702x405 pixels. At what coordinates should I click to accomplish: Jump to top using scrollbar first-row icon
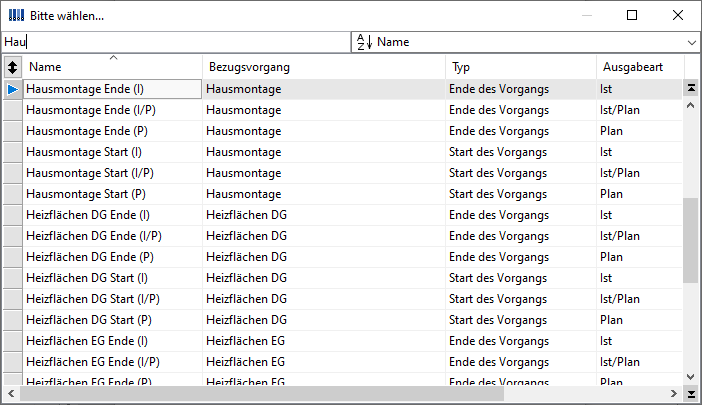click(691, 88)
